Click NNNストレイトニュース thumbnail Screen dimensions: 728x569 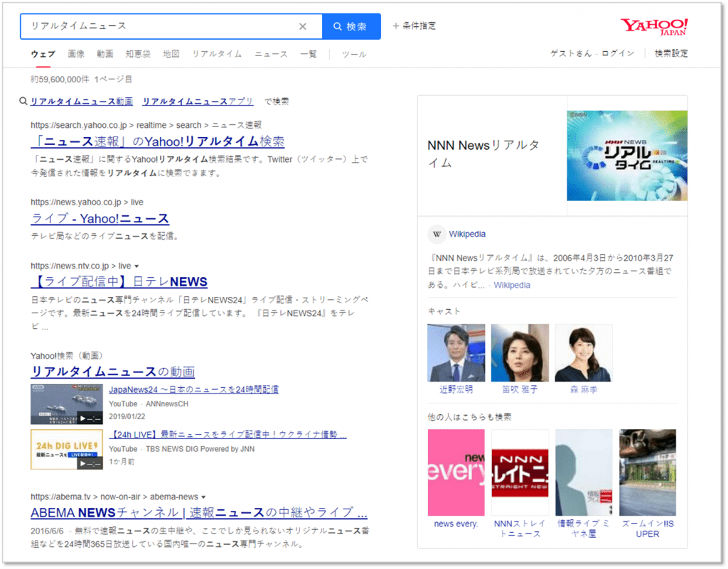coord(520,472)
